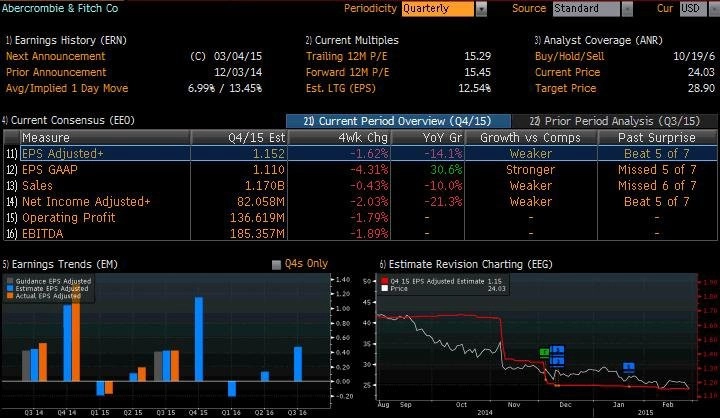Click white Price legend swatch

pyautogui.click(x=385, y=288)
